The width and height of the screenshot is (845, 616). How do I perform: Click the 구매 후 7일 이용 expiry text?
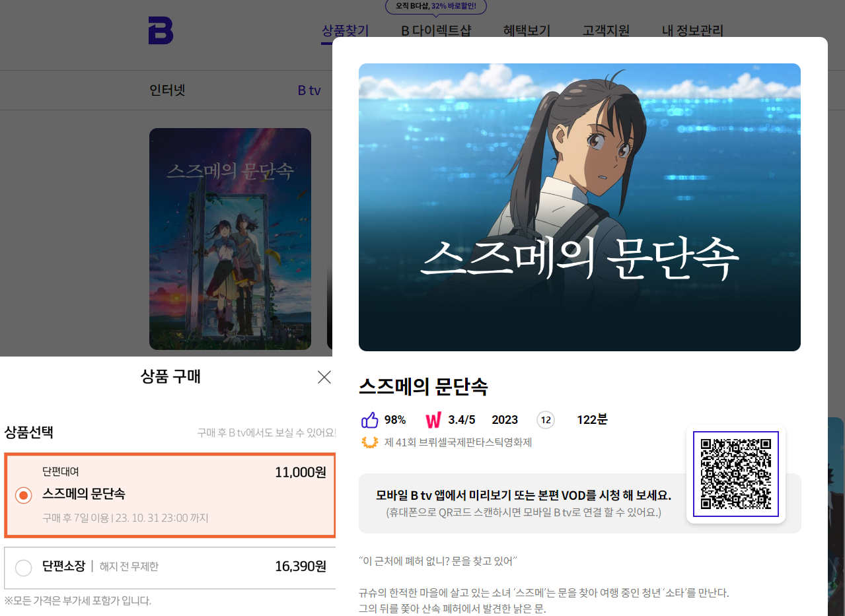(x=125, y=518)
